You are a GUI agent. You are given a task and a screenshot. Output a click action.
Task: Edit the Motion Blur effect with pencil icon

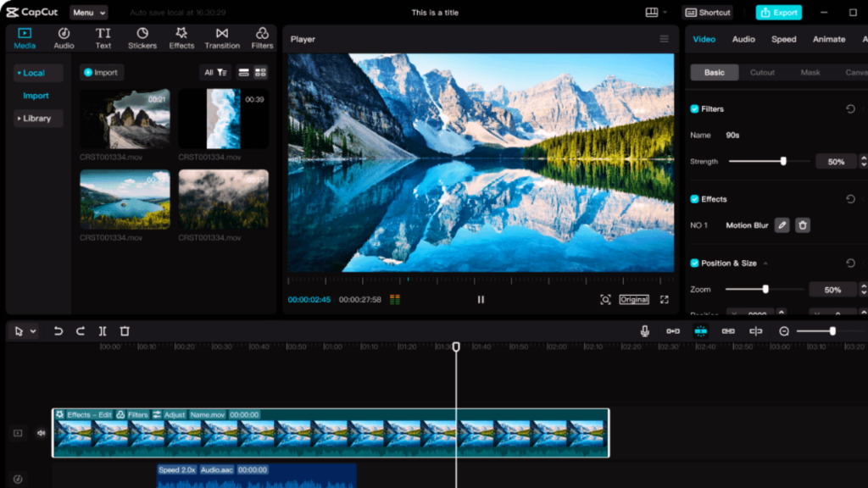[x=782, y=225]
